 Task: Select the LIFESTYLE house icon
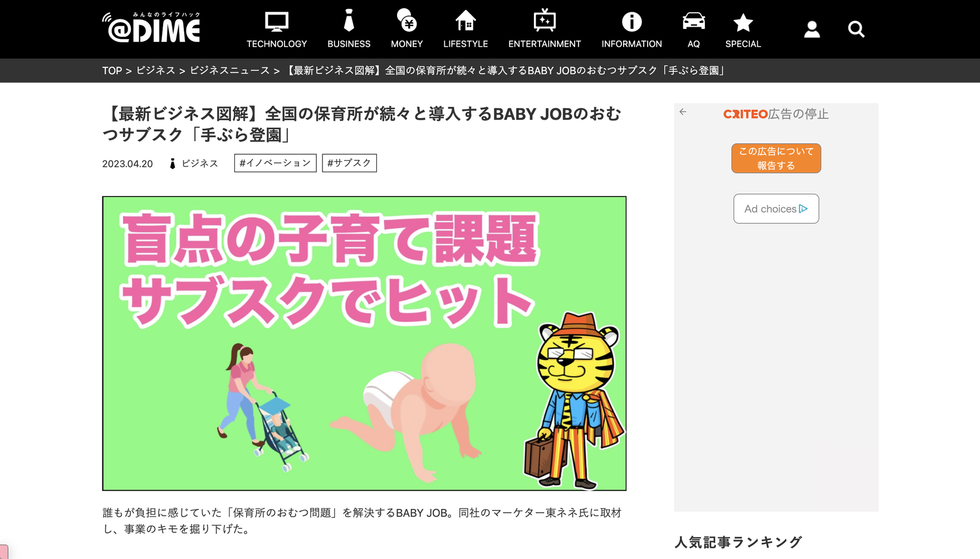click(x=465, y=21)
